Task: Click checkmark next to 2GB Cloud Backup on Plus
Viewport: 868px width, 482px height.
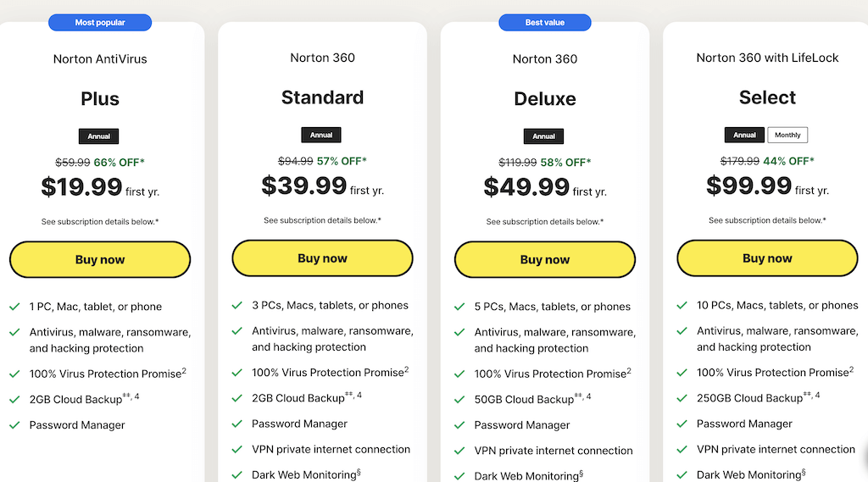Action: tap(14, 399)
